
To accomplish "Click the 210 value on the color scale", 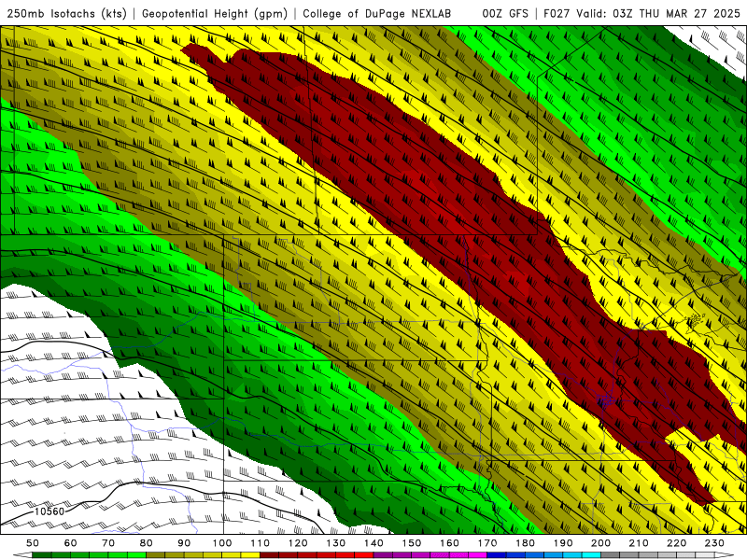I will (x=639, y=543).
